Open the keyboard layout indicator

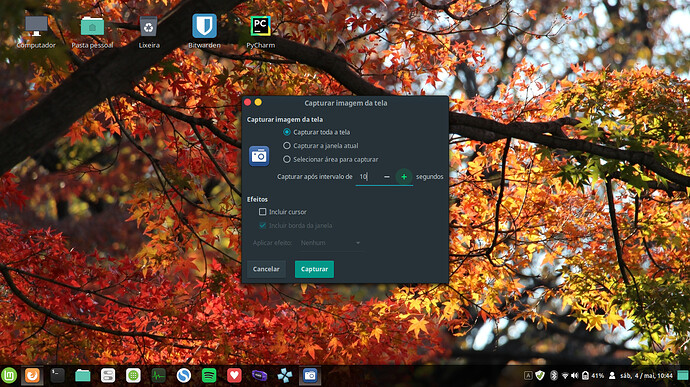click(x=528, y=376)
